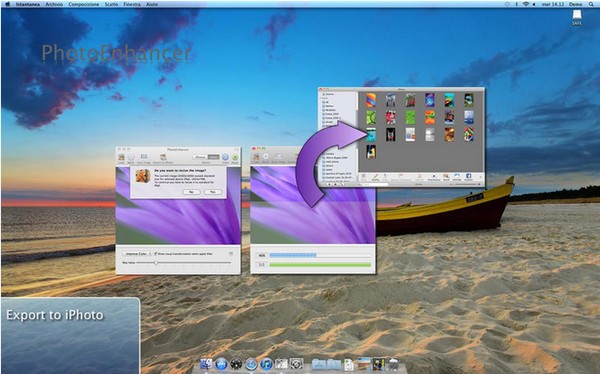Click the MobileMe icon in iPhoto toolbar
This screenshot has height=374, width=600.
pos(457,177)
